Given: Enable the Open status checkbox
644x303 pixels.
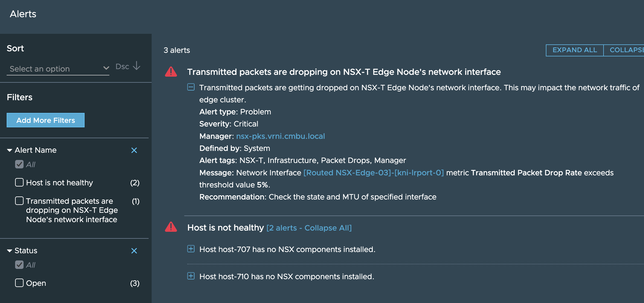Looking at the screenshot, I should [19, 283].
